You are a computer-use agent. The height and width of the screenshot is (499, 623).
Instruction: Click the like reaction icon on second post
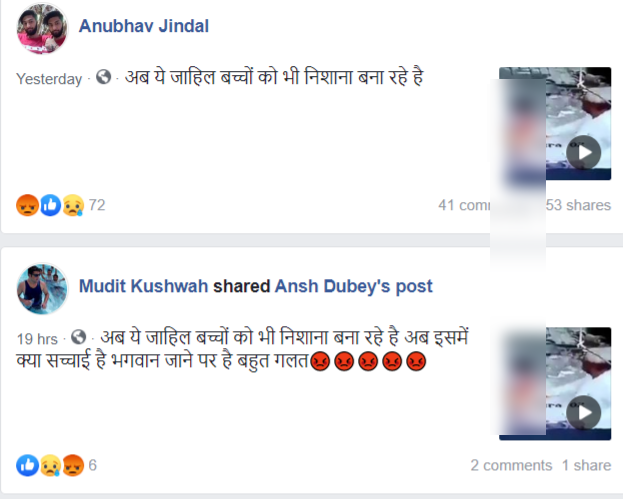(x=27, y=465)
